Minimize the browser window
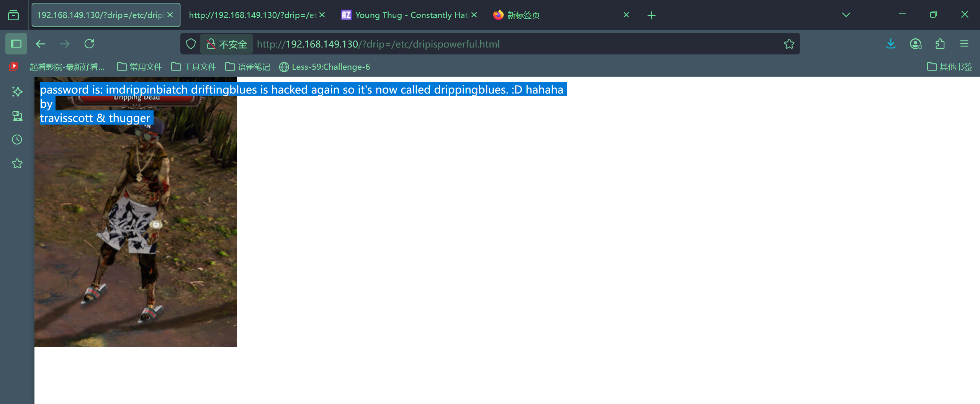Screen dimensions: 980x404 902,14
